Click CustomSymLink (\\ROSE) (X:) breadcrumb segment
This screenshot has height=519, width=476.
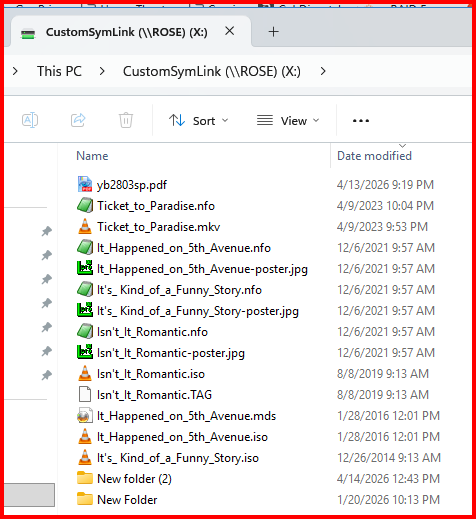(212, 71)
